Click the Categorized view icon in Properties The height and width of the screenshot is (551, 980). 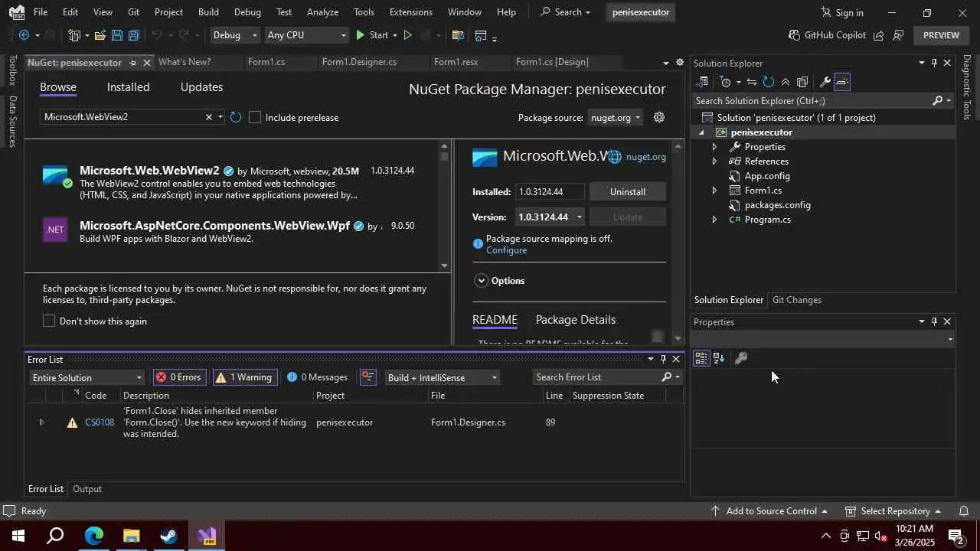701,358
